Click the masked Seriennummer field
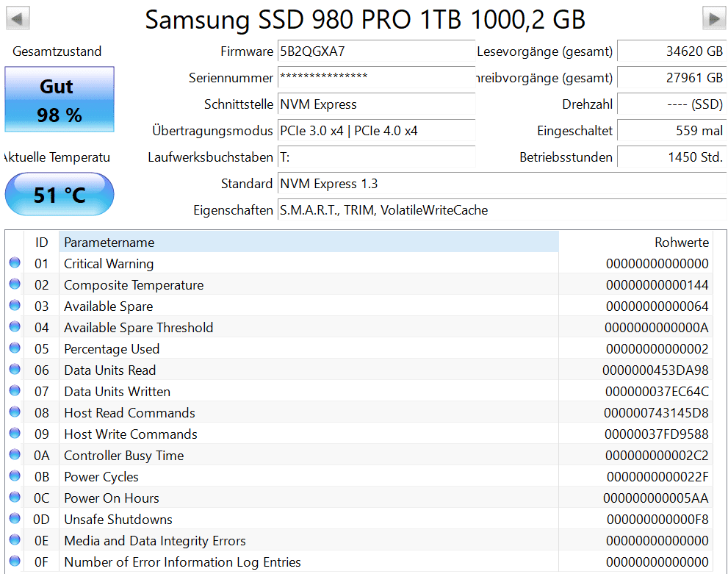Viewport: 728px width, 574px height. [377, 78]
